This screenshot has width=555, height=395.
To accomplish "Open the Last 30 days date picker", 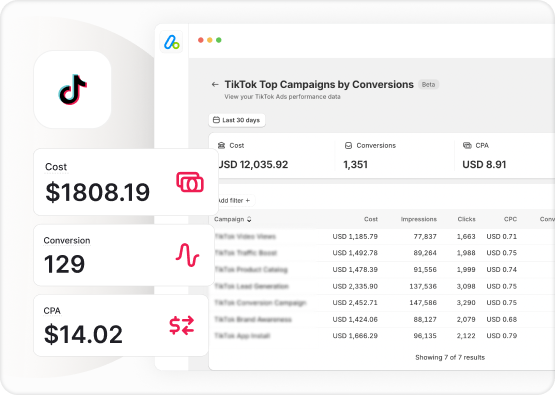I will tap(237, 120).
